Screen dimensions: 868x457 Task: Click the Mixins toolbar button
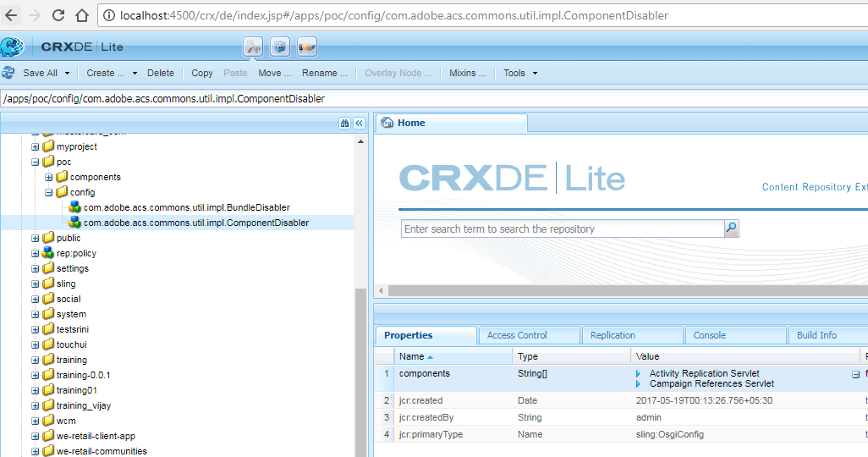[467, 73]
